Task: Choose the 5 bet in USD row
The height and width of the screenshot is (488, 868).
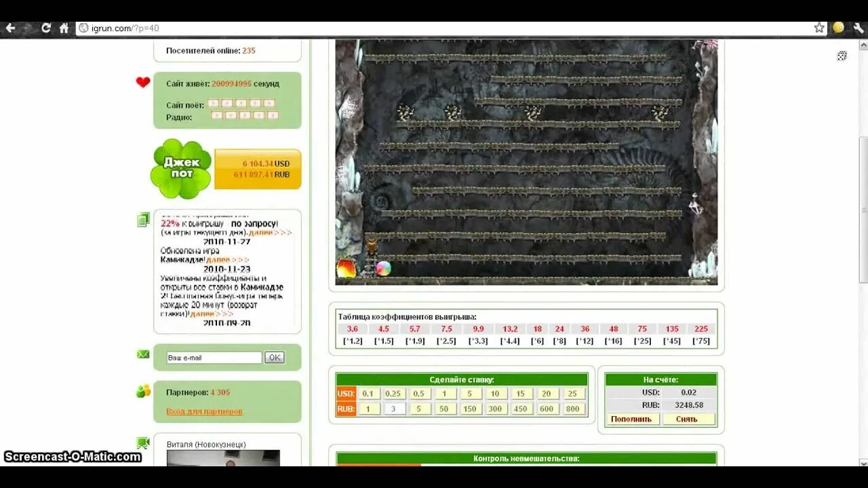Action: [x=470, y=394]
